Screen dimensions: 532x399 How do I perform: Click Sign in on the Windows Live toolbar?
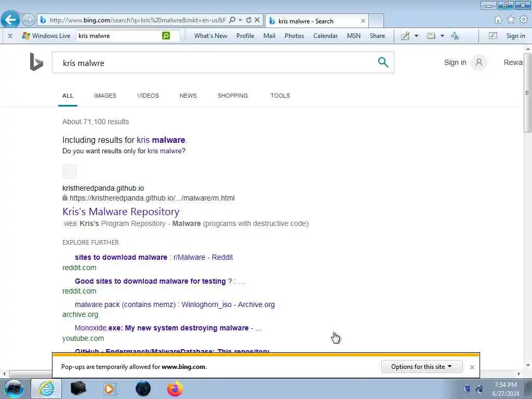(516, 36)
